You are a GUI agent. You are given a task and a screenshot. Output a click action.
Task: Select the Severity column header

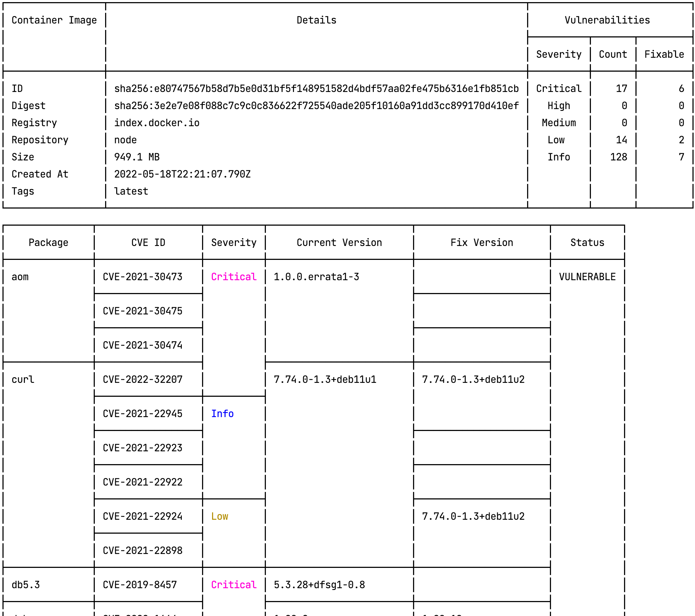click(x=233, y=242)
